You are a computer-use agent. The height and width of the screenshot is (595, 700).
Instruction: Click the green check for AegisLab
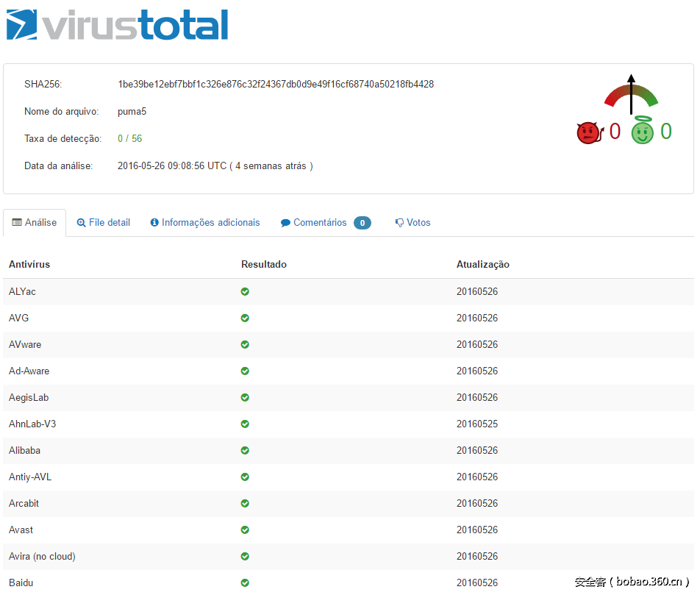point(245,398)
